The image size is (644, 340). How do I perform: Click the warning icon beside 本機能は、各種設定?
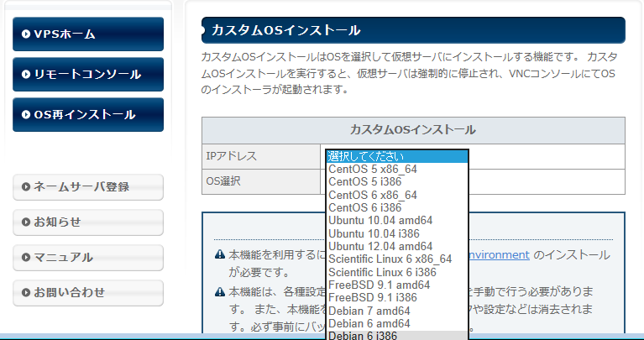(x=220, y=292)
